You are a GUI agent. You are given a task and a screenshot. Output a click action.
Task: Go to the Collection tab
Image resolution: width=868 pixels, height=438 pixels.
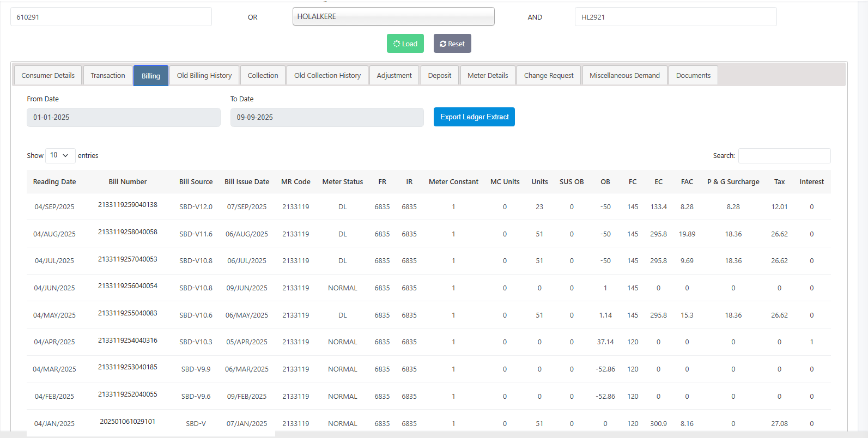point(263,76)
